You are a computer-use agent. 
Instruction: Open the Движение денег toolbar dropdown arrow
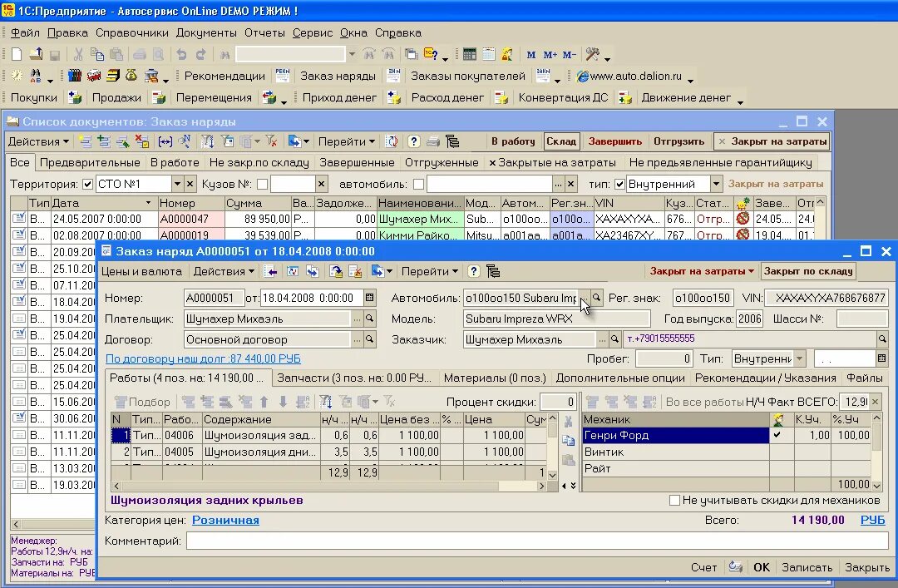(740, 102)
